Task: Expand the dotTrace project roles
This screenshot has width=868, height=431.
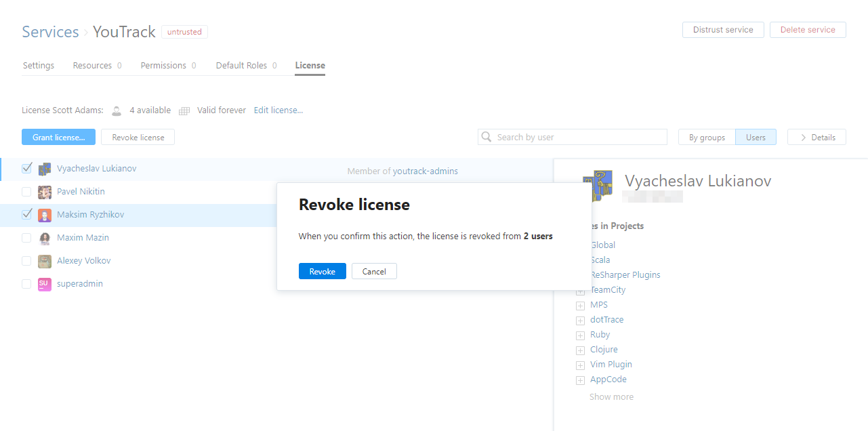Action: 580,321
